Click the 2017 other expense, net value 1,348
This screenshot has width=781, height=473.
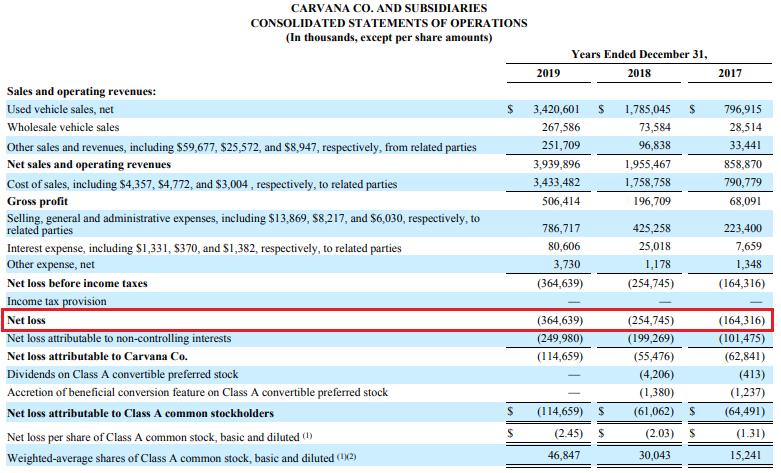point(748,265)
